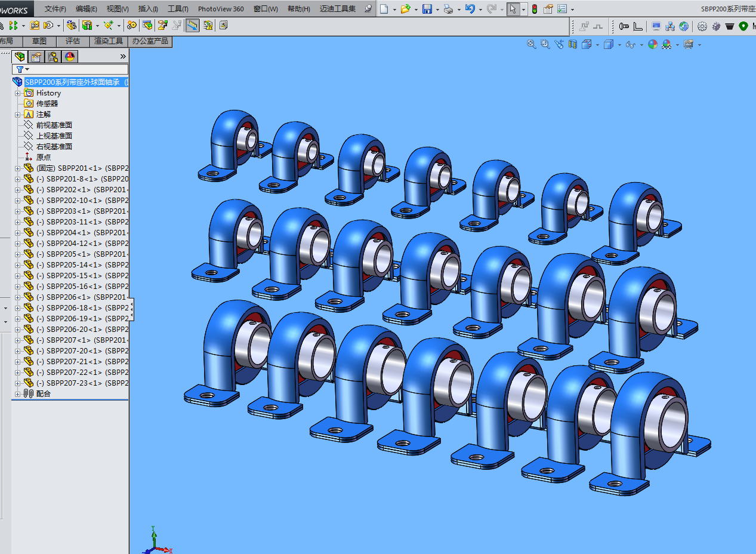Click the feature tree filter funnel icon
The height and width of the screenshot is (554, 756).
[20, 70]
